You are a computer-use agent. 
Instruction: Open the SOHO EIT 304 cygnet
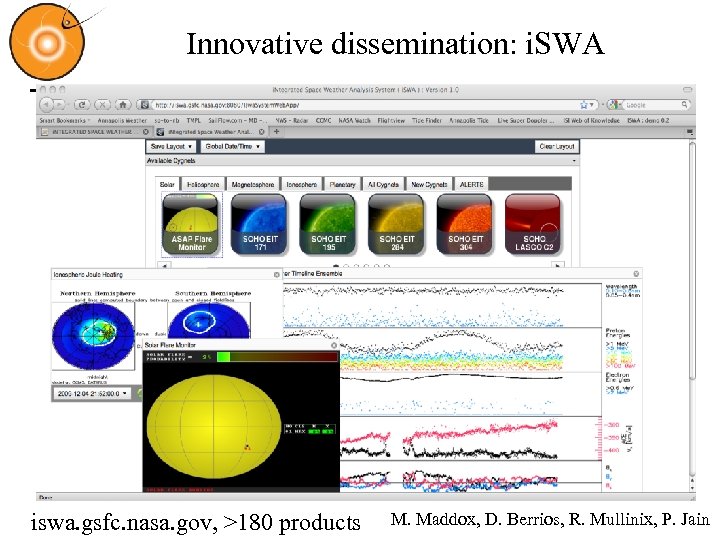point(465,225)
